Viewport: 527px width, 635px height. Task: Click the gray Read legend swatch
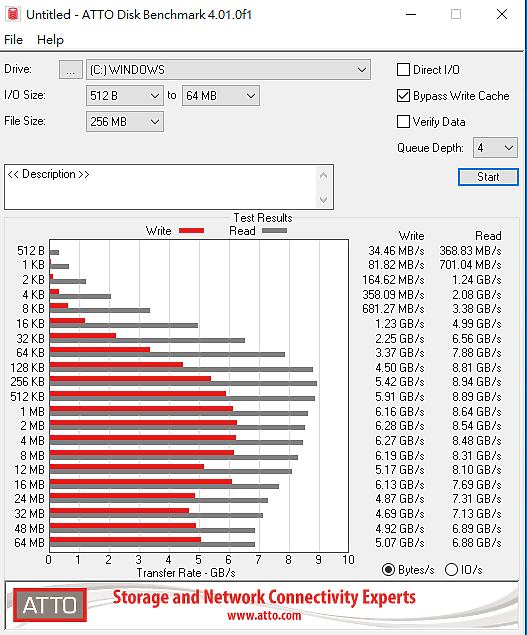(274, 231)
